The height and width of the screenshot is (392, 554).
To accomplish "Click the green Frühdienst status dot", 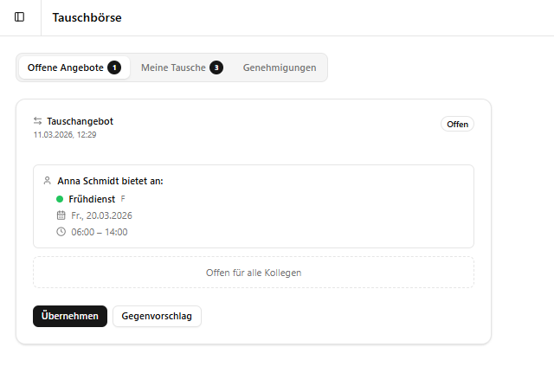I will 60,199.
